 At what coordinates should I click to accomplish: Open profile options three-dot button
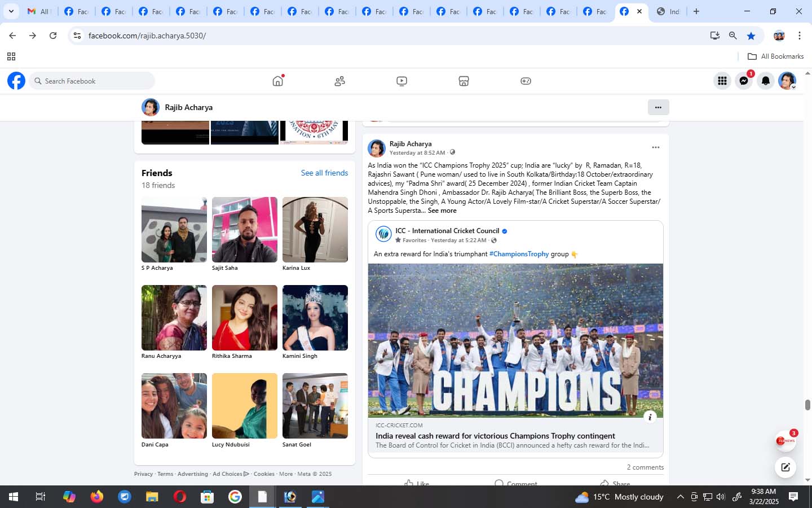click(x=658, y=107)
